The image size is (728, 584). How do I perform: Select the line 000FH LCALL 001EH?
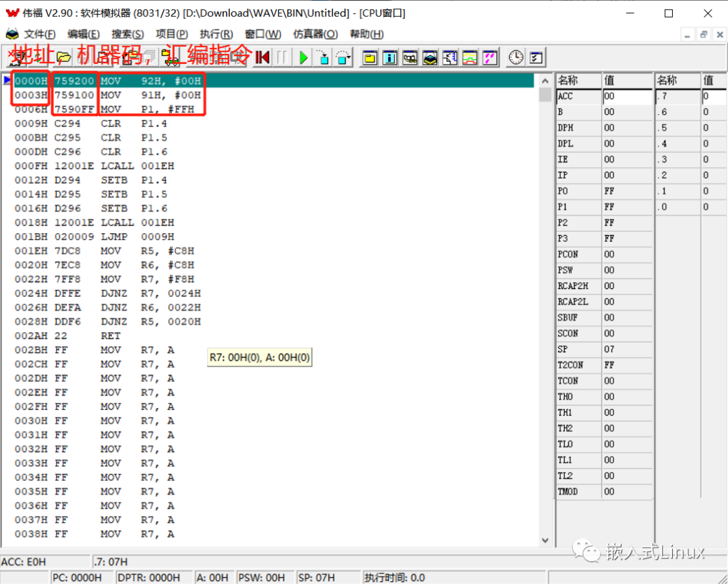274,166
